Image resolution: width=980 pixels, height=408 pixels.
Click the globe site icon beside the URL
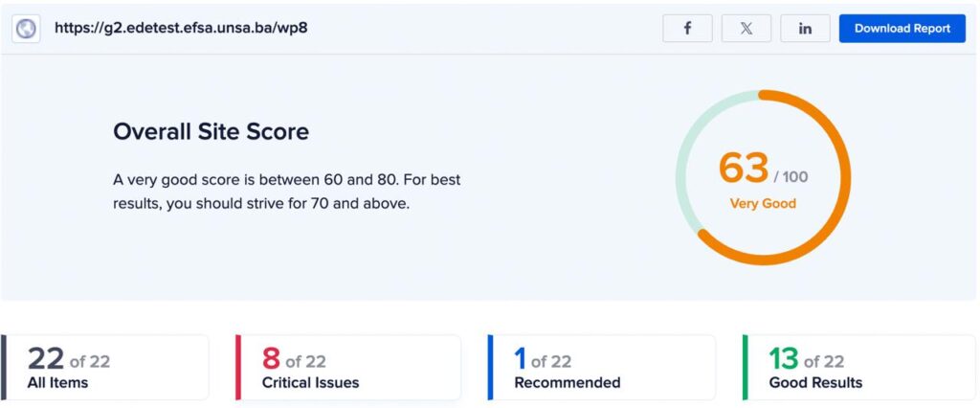[26, 29]
